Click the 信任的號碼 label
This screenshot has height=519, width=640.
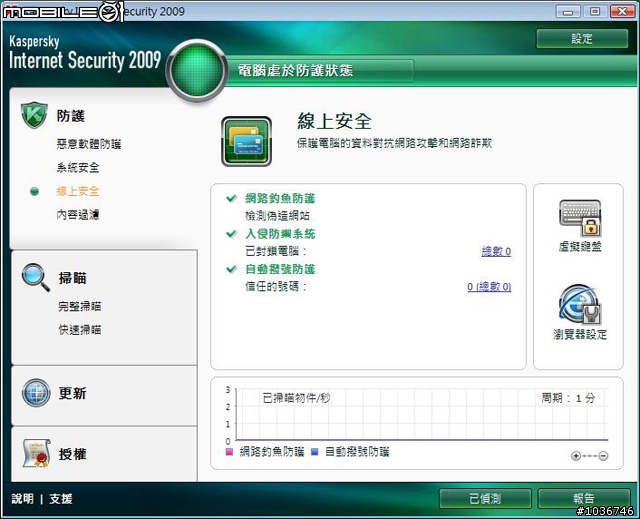point(276,286)
